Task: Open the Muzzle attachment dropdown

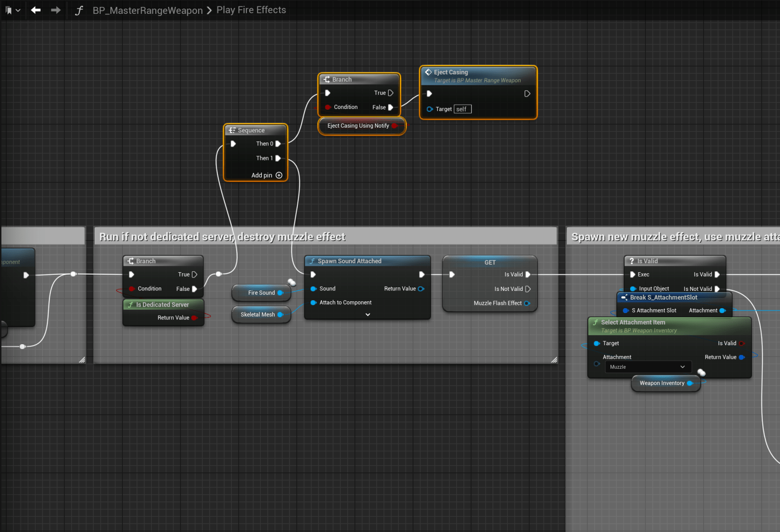Action: (647, 367)
